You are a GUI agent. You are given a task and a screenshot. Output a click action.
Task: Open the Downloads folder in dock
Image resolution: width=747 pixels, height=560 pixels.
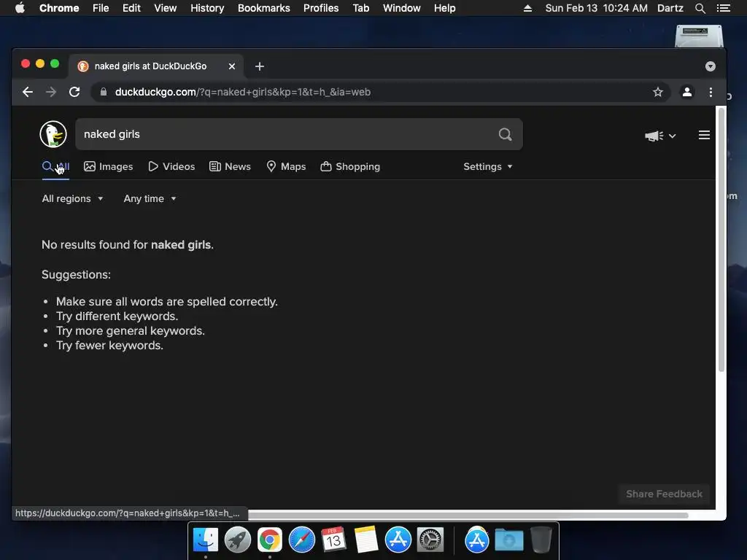point(508,540)
